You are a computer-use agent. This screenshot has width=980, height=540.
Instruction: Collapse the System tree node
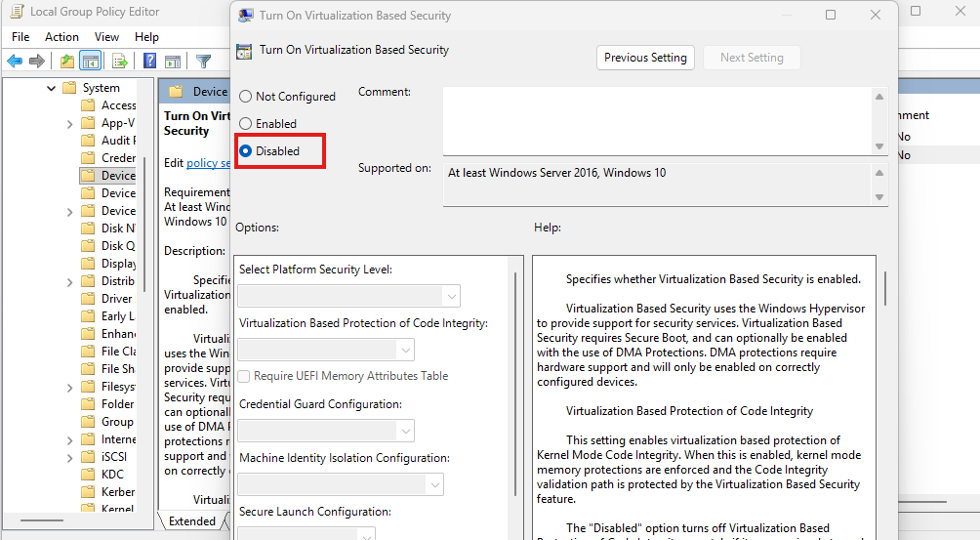(x=52, y=88)
